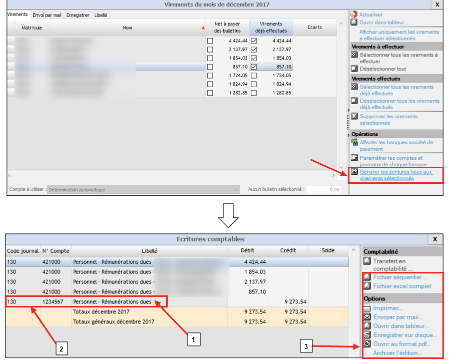The width and height of the screenshot is (457, 363).
Task: Click the Affecter les banques société icon
Action: pos(355,142)
